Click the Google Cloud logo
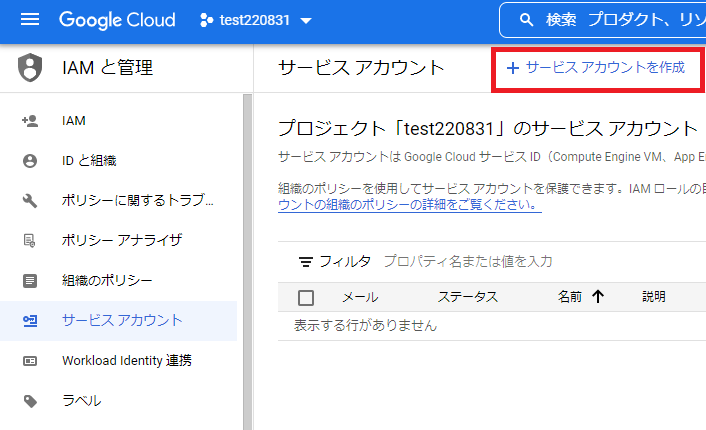 point(117,20)
